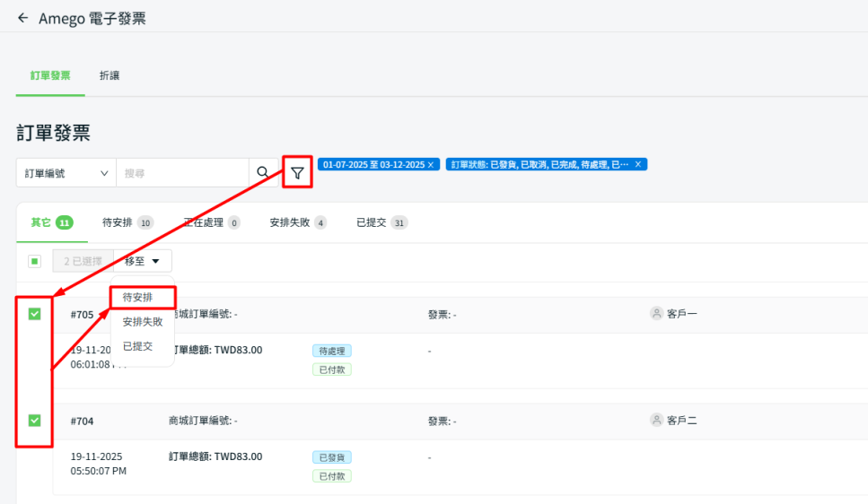This screenshot has height=504, width=868.
Task: Uncheck the checkbox for order #705
Action: (34, 314)
